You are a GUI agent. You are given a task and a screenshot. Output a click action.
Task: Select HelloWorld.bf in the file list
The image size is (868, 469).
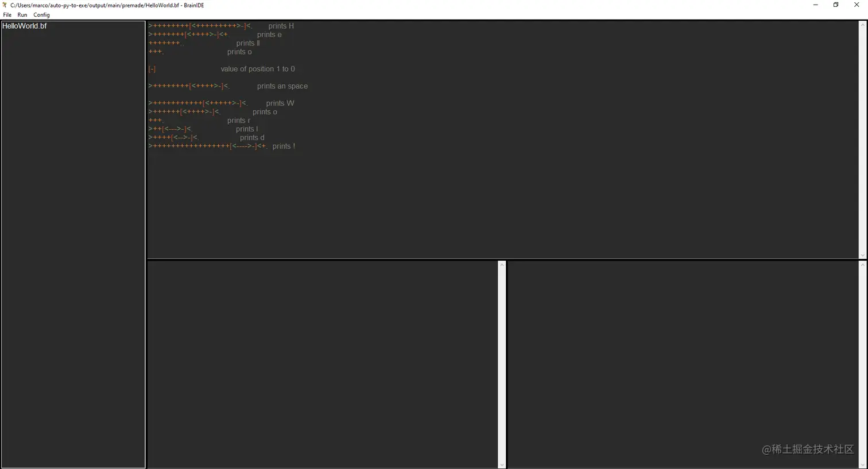pos(25,26)
